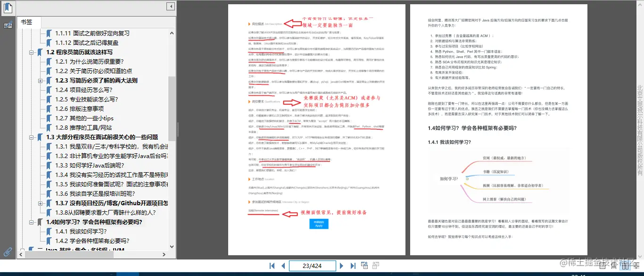Expand the 1.3.7 没有项目经历 node
Screen dimensions: 644x276
click(41, 203)
